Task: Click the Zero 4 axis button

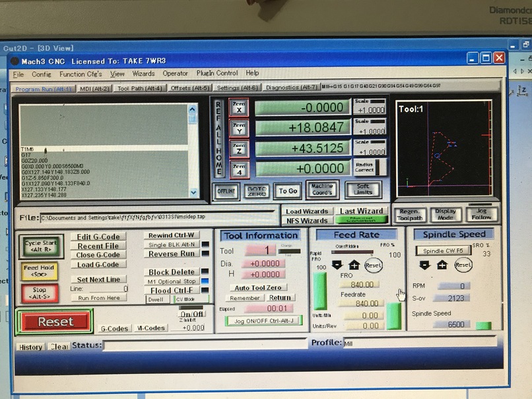Action: [x=239, y=169]
